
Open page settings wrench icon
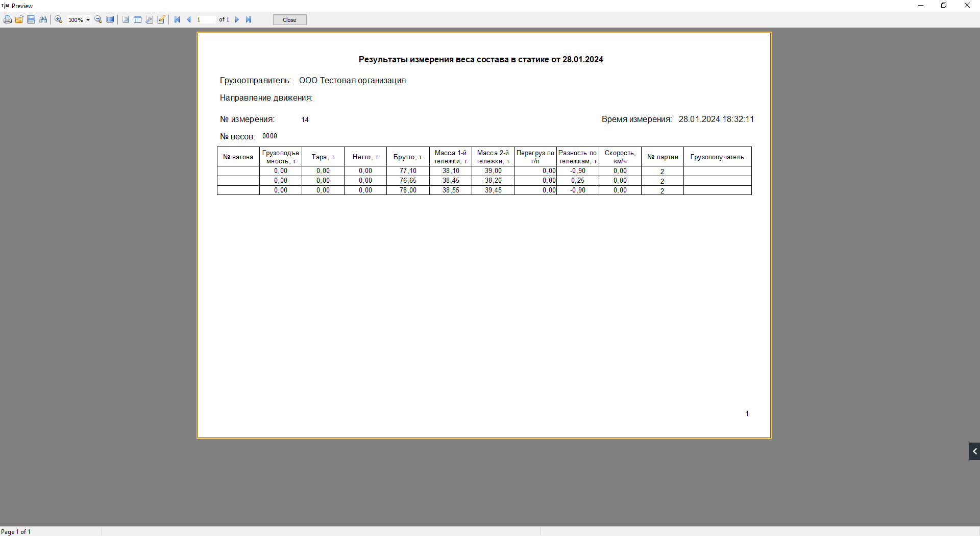[150, 20]
